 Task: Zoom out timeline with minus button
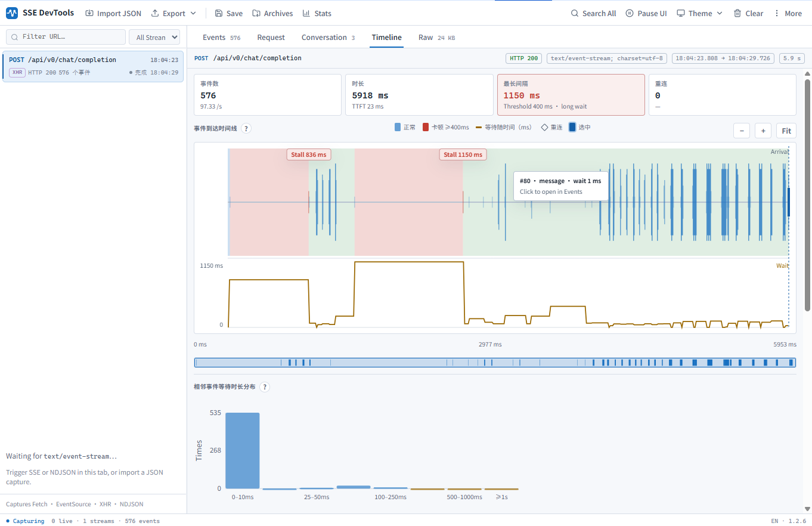point(742,131)
